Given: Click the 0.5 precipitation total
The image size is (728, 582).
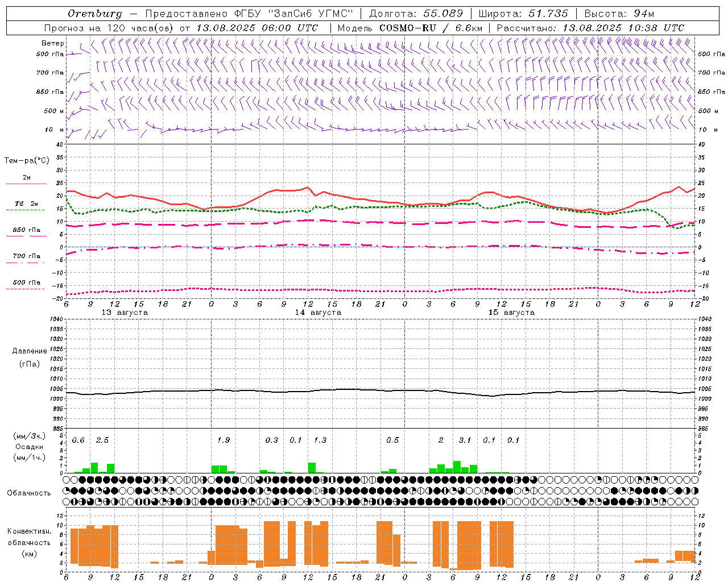Looking at the screenshot, I should pos(392,440).
